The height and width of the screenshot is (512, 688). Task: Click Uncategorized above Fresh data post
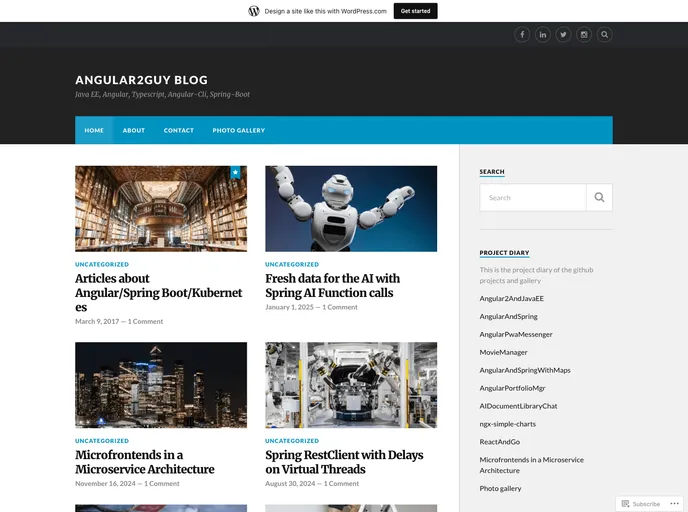(292, 264)
